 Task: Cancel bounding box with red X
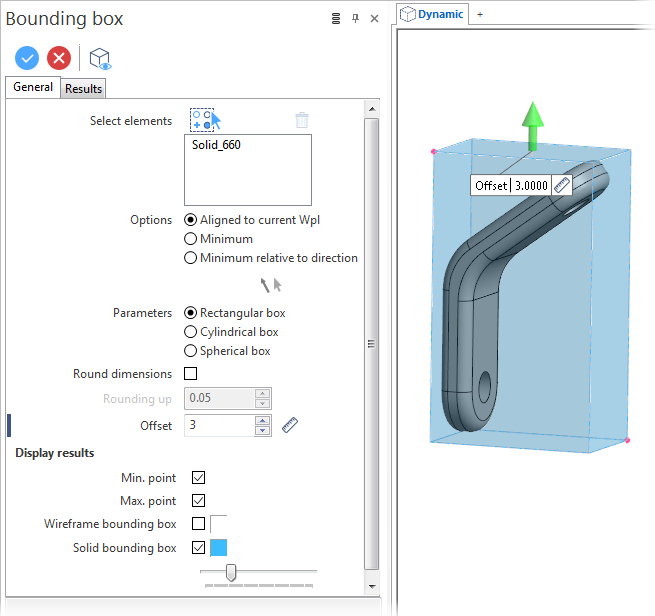click(x=59, y=58)
